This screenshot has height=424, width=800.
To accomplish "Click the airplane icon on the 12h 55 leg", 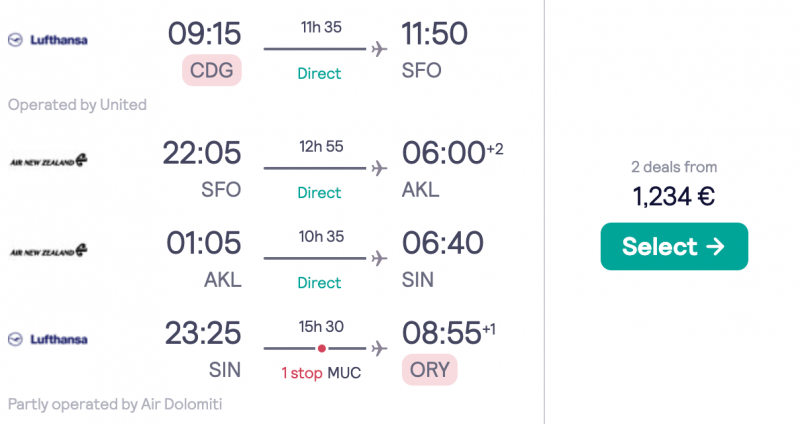I will click(x=379, y=168).
